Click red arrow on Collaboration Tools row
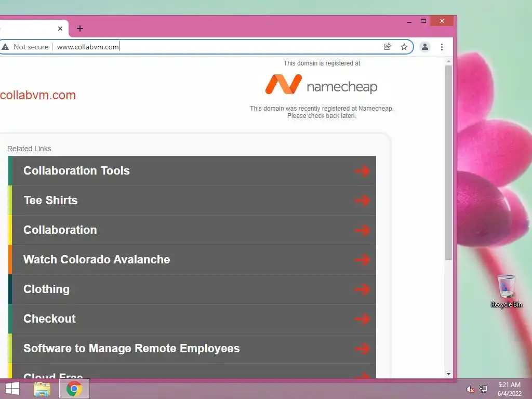 362,171
